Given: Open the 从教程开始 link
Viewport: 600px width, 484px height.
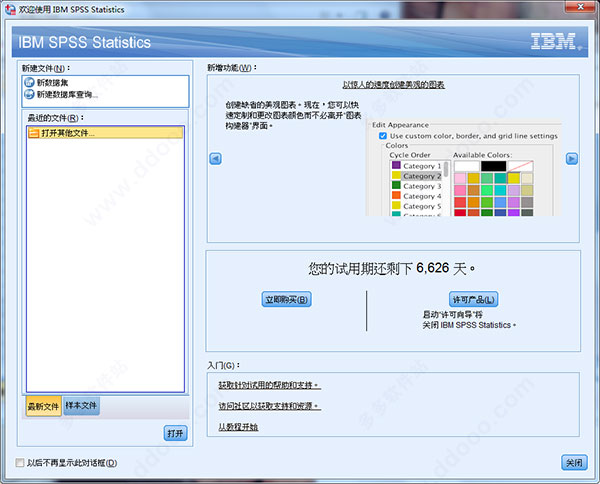Looking at the screenshot, I should [x=238, y=427].
